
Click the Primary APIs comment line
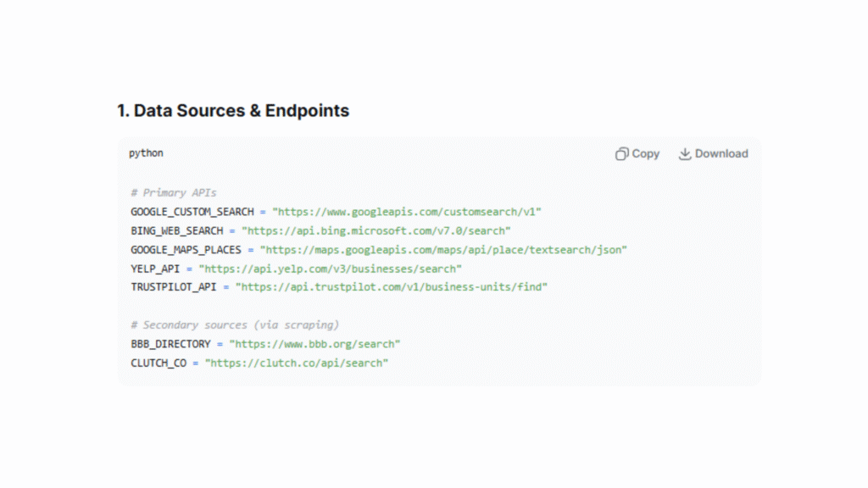(173, 193)
